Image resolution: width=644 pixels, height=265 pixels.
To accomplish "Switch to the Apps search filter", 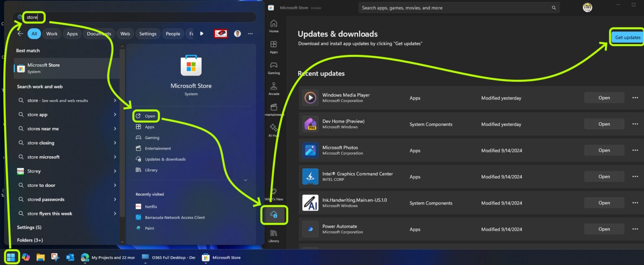I will point(72,34).
